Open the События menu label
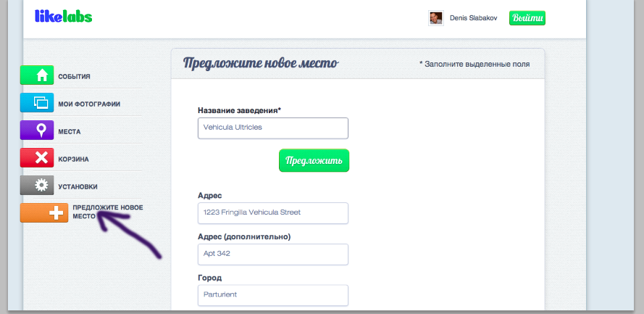Screen dimensions: 644x314 [x=74, y=76]
